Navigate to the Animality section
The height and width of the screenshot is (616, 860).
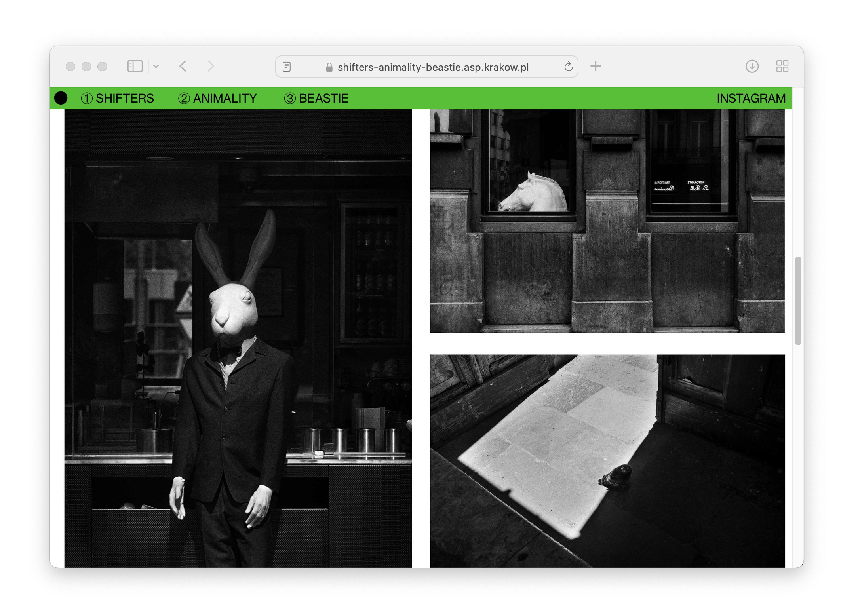pyautogui.click(x=217, y=98)
